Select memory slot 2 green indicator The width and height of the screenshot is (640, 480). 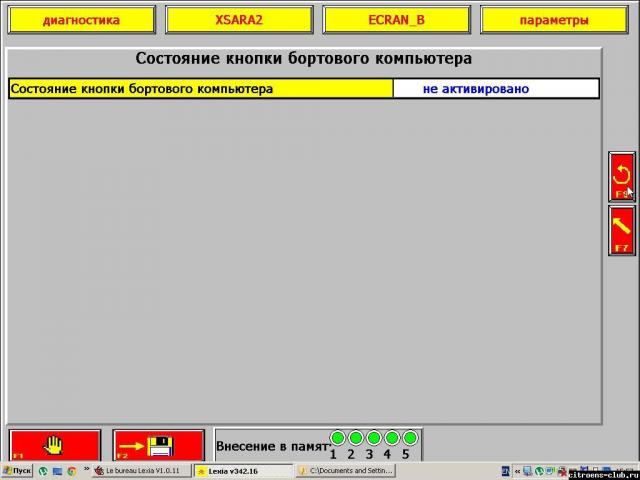point(355,438)
